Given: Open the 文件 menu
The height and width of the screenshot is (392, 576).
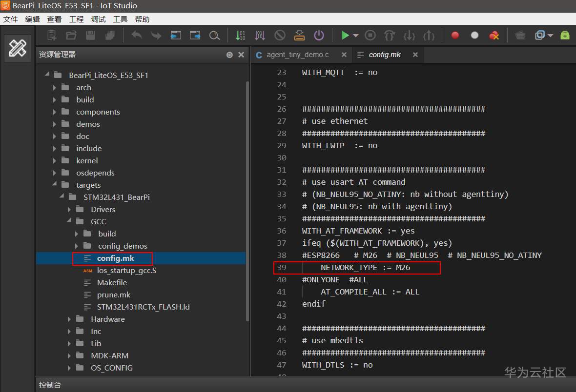Looking at the screenshot, I should coord(10,20).
